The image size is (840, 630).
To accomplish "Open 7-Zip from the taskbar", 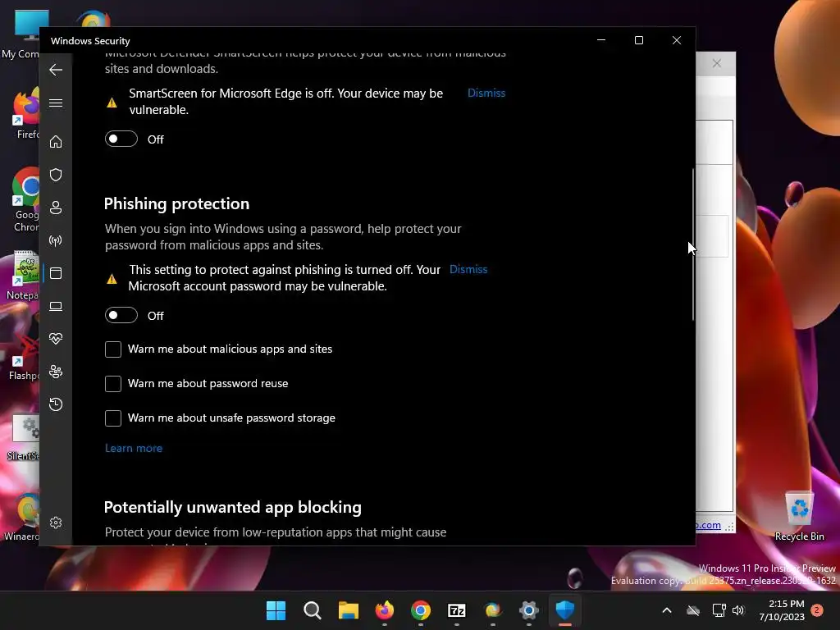I will (x=456, y=610).
